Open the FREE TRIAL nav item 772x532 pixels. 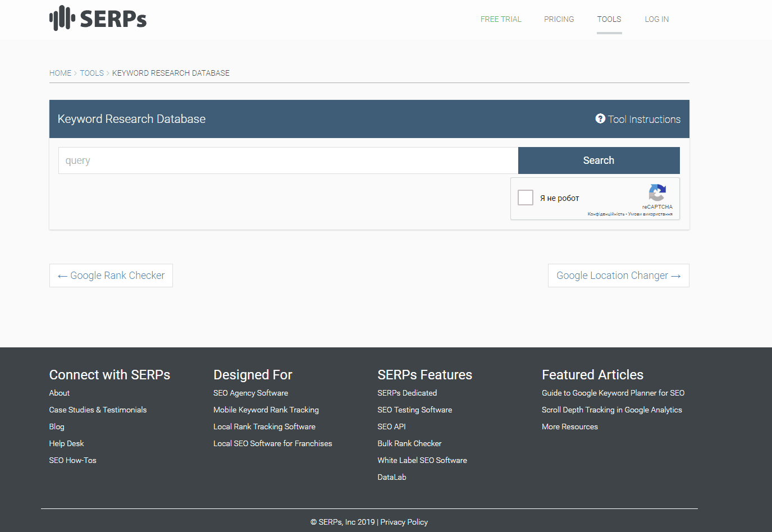pyautogui.click(x=501, y=19)
